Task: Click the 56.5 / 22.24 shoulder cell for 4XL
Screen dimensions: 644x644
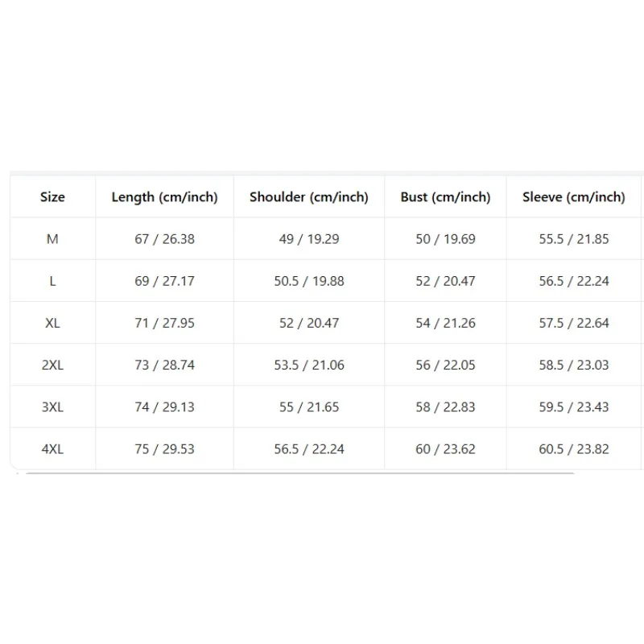Action: click(x=309, y=449)
